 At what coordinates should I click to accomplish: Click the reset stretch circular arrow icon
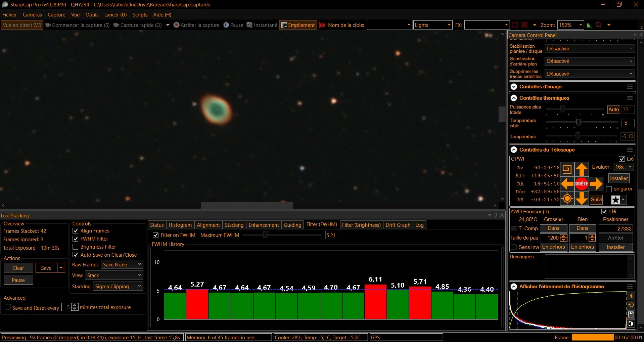[631, 305]
